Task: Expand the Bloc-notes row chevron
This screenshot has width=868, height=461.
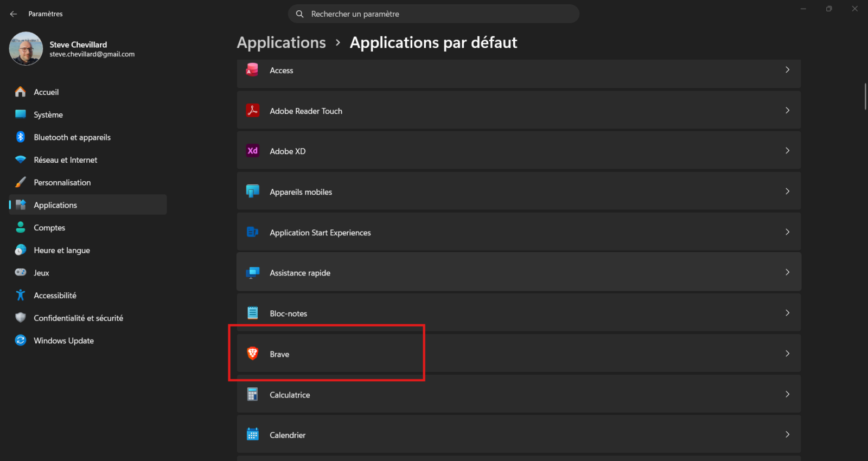Action: (787, 312)
